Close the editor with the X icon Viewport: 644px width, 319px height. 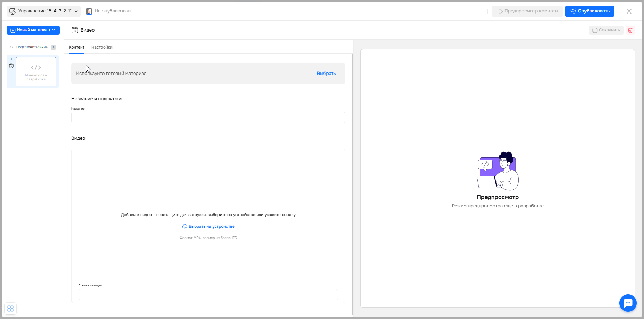629,11
